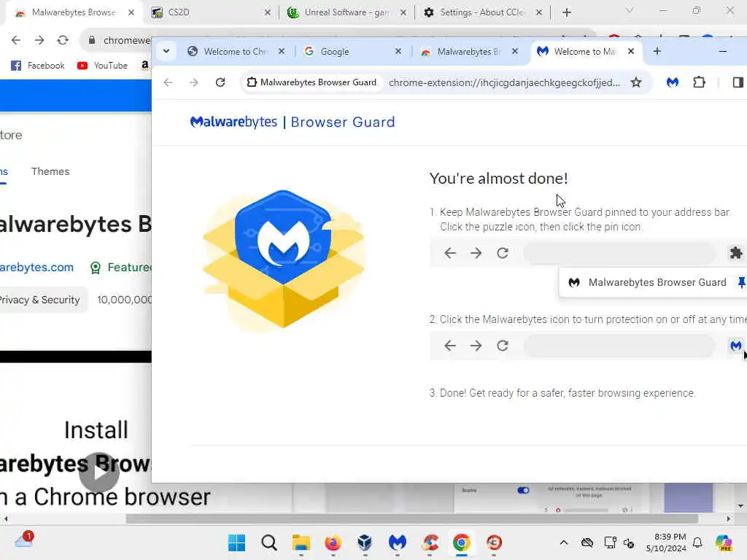
Task: Open Malwarebytes app from taskbar
Action: coord(398,542)
